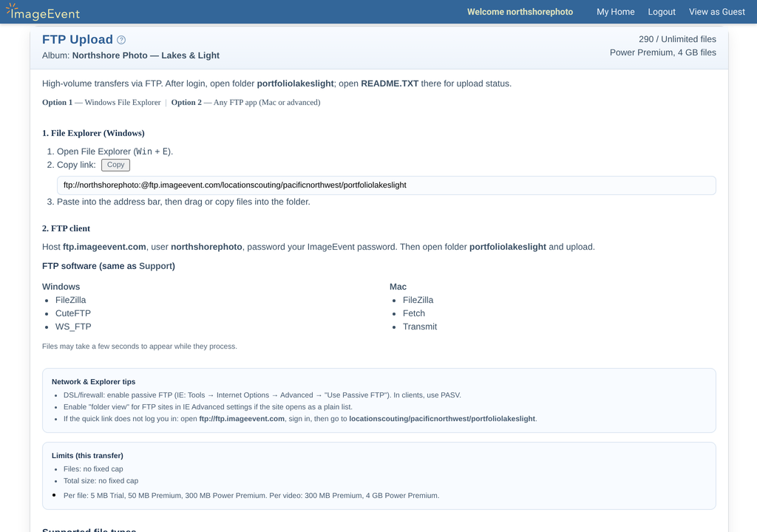757x532 pixels.
Task: Select the FTP link text field
Action: [386, 185]
